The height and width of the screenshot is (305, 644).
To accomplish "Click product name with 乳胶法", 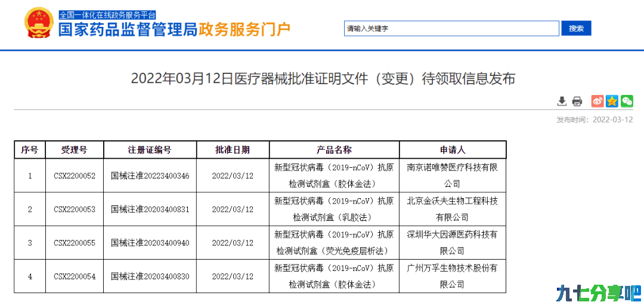I will point(334,210).
